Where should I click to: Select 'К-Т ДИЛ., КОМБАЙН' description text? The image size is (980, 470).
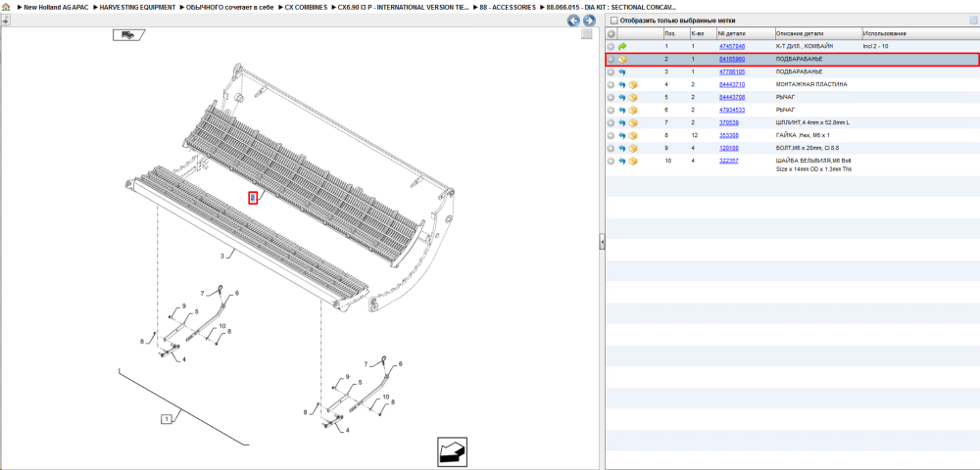pyautogui.click(x=806, y=47)
